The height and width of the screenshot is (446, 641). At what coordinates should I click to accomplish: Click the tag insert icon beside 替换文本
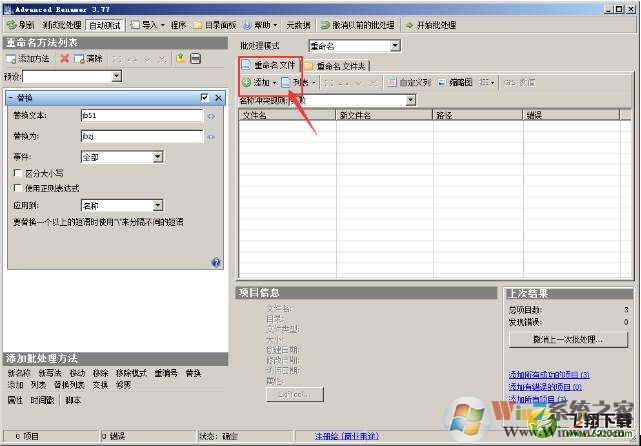(211, 116)
